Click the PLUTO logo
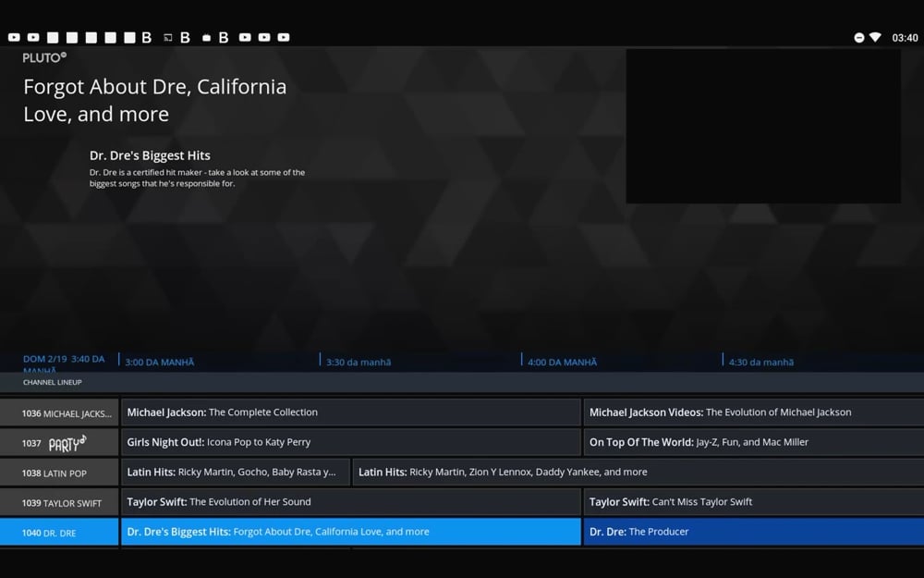The image size is (924, 578). pyautogui.click(x=44, y=57)
